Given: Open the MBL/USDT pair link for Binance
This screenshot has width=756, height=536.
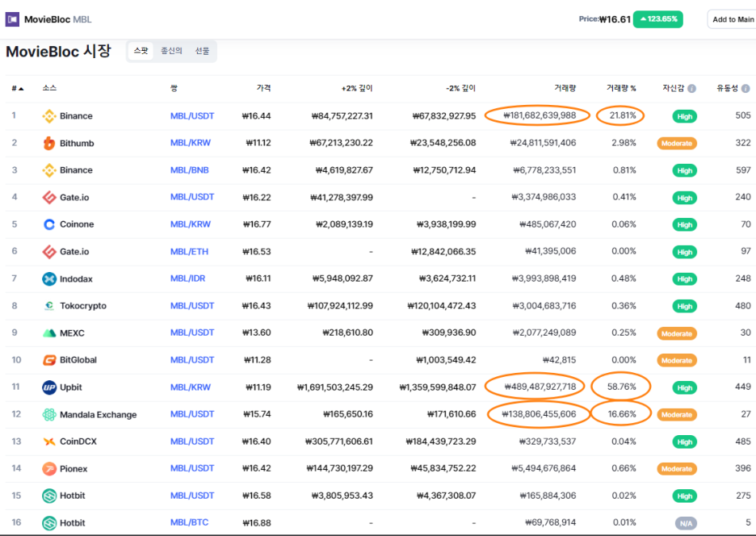Looking at the screenshot, I should 192,115.
